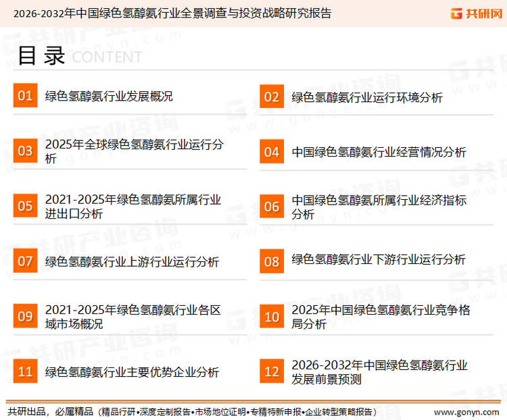Open chapter 2025年中国绿色氢醇氨行业竞争格局分析
The image size is (507, 420).
click(x=381, y=317)
